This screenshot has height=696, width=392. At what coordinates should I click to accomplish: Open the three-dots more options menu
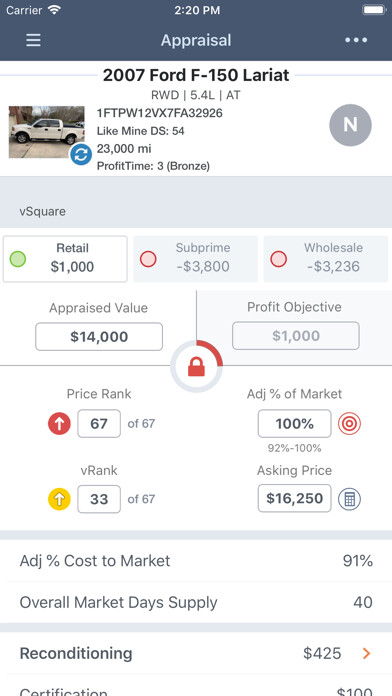tap(356, 40)
